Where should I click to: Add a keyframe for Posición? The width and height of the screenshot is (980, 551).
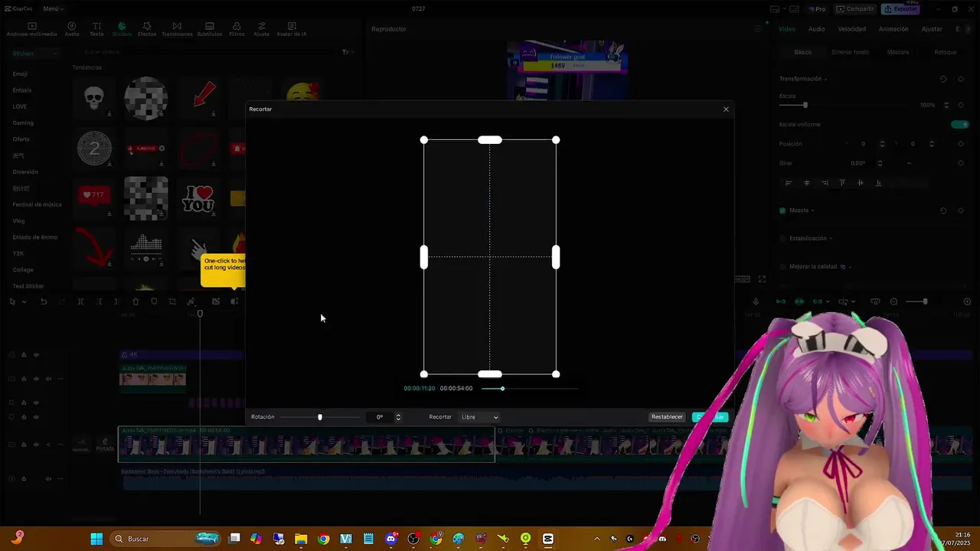[x=961, y=144]
